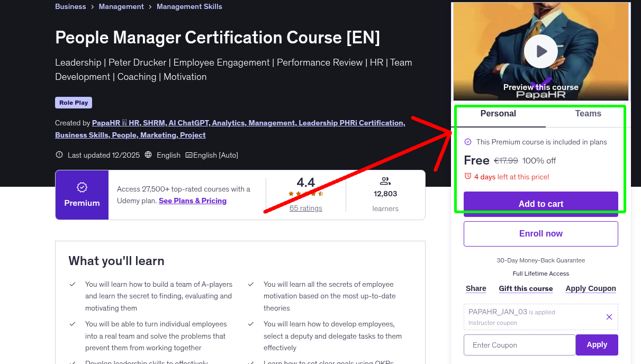Play the course preview video
641x364 pixels.
pyautogui.click(x=540, y=51)
